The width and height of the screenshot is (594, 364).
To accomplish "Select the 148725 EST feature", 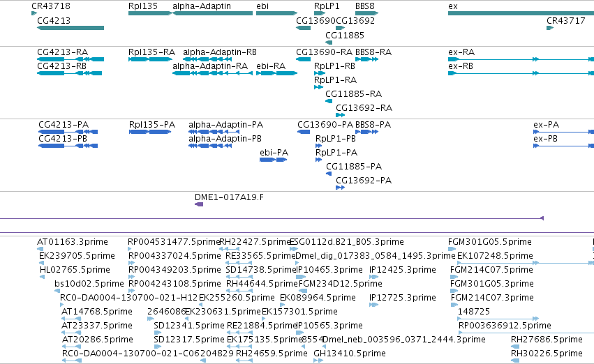I will coord(498,319).
